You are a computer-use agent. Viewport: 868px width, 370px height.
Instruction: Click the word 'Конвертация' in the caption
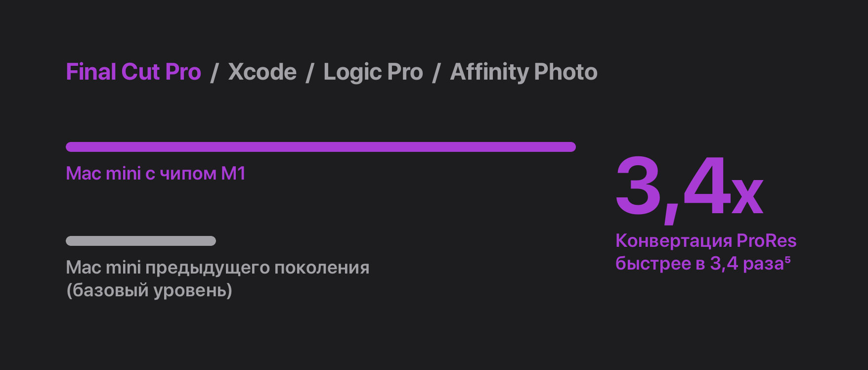(x=673, y=241)
